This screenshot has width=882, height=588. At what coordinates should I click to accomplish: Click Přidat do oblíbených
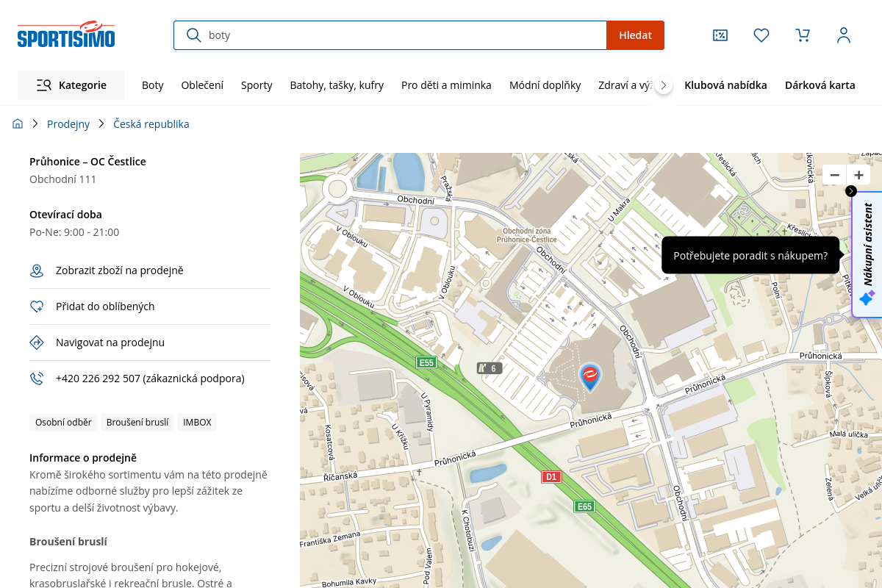105,306
